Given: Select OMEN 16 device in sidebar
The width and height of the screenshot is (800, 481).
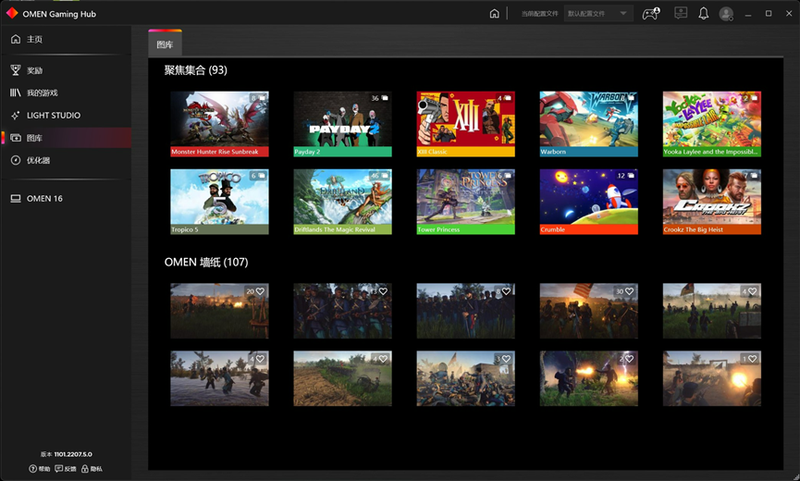Looking at the screenshot, I should point(44,199).
